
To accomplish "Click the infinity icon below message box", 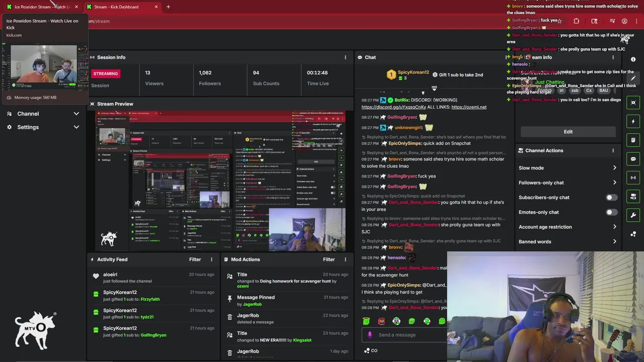I will 374,350.
